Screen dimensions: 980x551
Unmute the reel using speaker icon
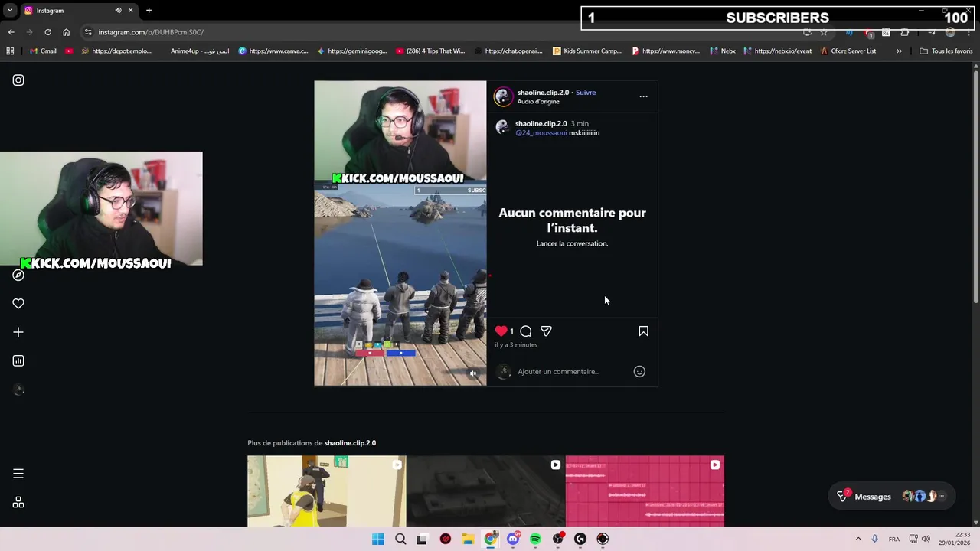[473, 373]
